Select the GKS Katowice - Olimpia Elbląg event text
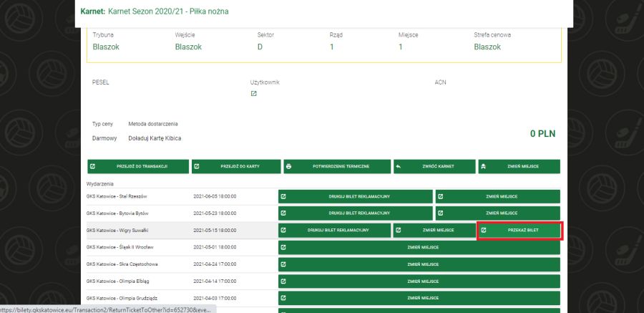 tap(117, 281)
